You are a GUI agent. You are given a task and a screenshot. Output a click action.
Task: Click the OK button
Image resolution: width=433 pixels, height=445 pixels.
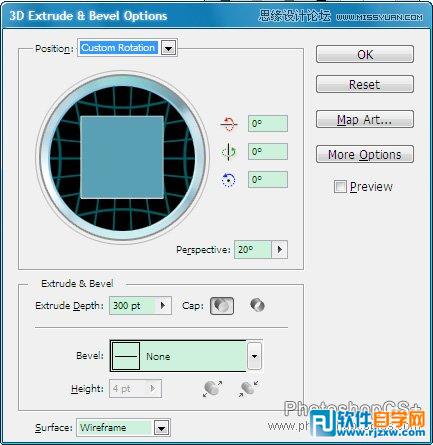[365, 54]
